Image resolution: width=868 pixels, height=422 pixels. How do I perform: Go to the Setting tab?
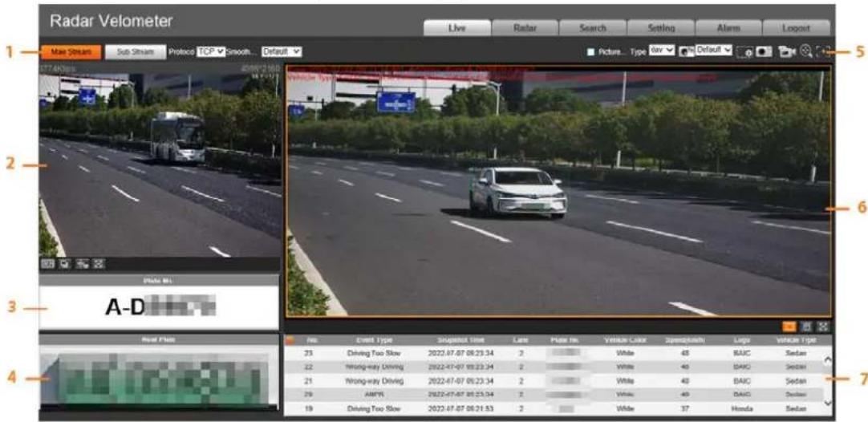(x=660, y=28)
